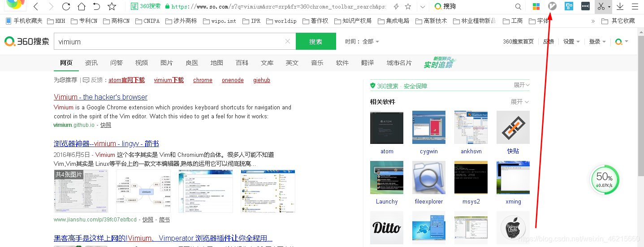644x247 pixels.
Task: Click the cygwin software thumbnail
Action: click(429, 127)
